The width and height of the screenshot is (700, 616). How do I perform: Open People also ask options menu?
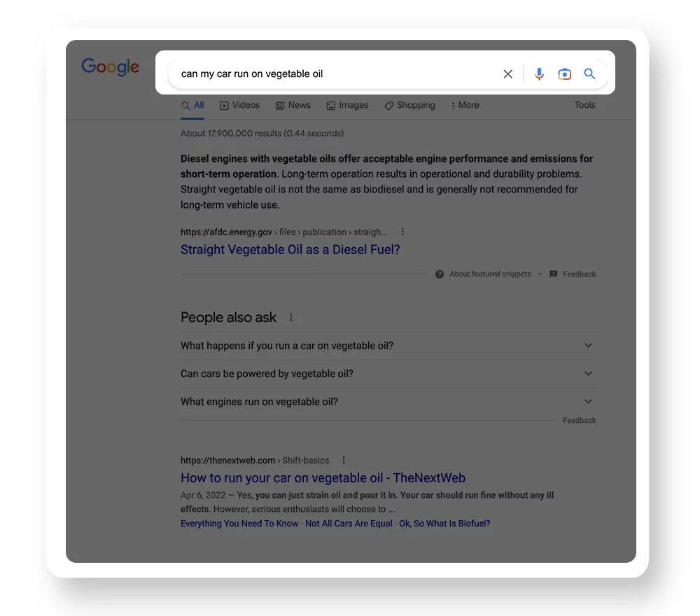tap(291, 318)
